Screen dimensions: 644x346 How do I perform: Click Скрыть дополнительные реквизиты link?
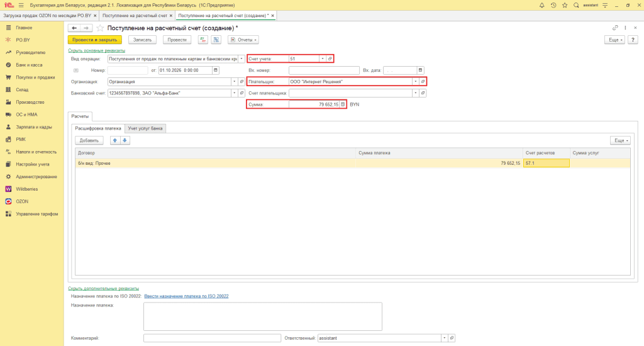click(104, 289)
